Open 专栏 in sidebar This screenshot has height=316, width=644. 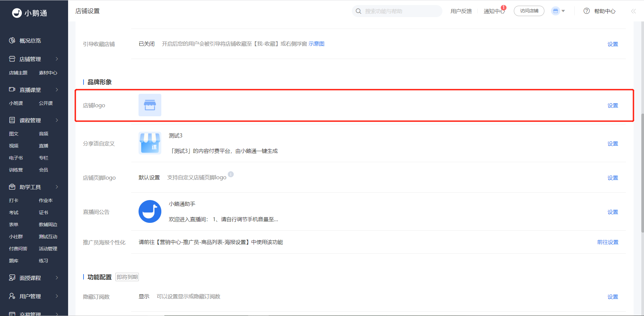click(43, 158)
